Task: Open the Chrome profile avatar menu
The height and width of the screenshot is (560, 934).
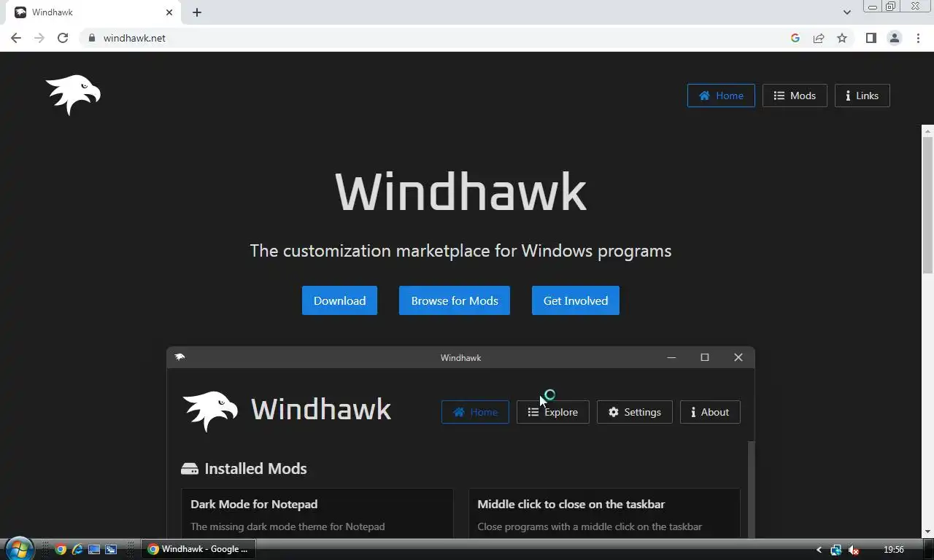Action: point(894,38)
